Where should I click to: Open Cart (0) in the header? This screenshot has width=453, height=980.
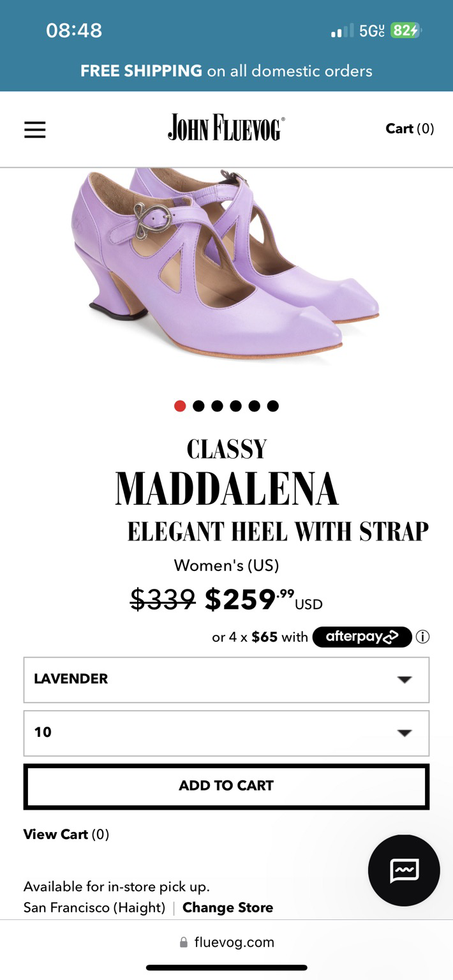click(410, 129)
